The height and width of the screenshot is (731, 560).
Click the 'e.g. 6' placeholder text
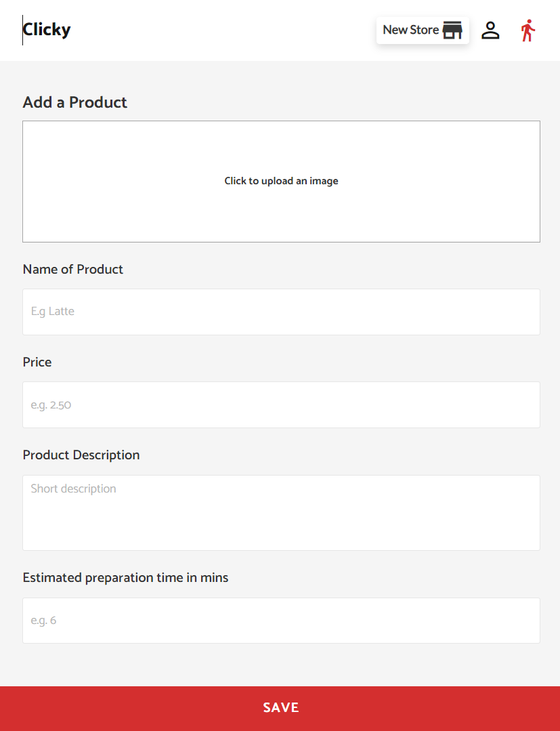(x=43, y=621)
